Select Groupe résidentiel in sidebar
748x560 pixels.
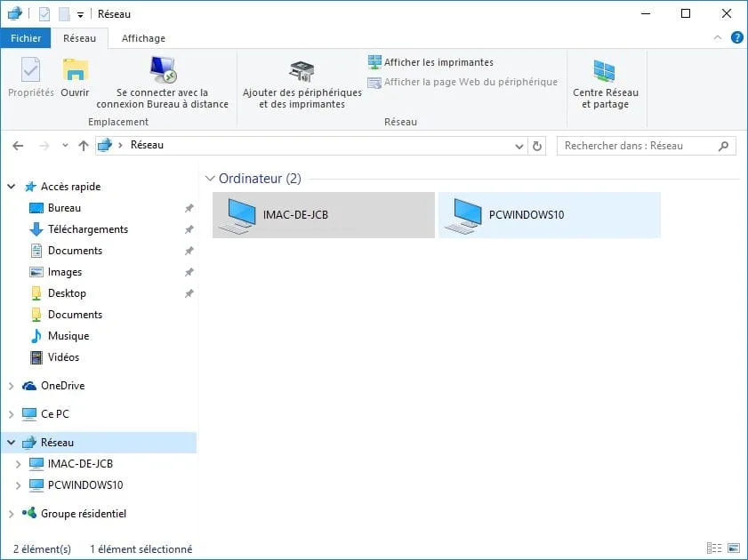tap(84, 514)
